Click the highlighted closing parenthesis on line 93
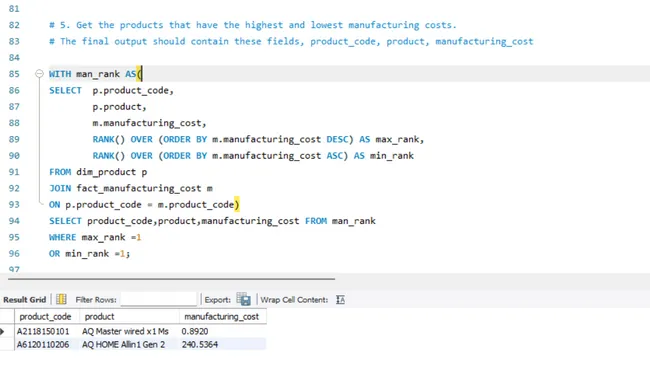This screenshot has width=650, height=380. pos(237,204)
